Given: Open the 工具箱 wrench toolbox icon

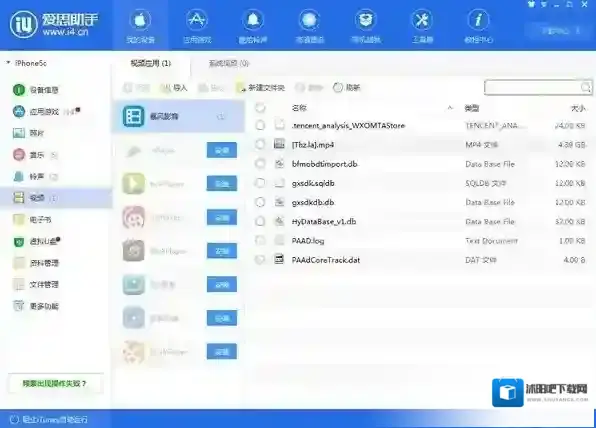Looking at the screenshot, I should (422, 20).
